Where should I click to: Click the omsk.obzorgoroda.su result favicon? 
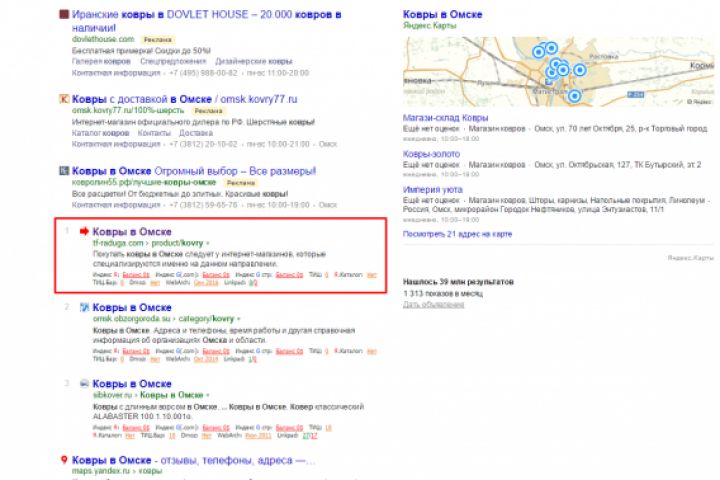coord(84,307)
